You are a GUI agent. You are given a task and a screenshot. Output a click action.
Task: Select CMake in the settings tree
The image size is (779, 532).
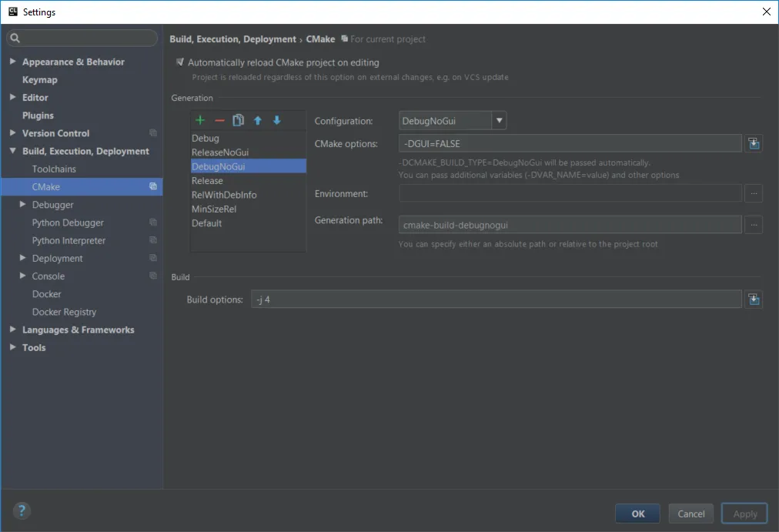point(82,187)
